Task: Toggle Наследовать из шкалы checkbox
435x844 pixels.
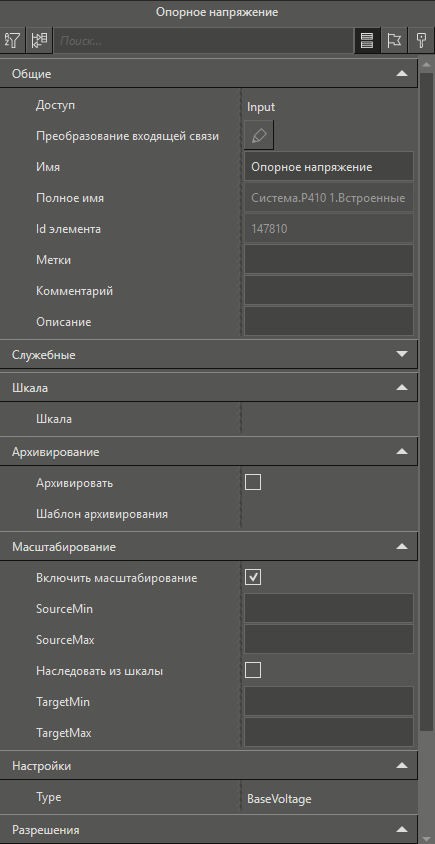Action: coord(253,671)
